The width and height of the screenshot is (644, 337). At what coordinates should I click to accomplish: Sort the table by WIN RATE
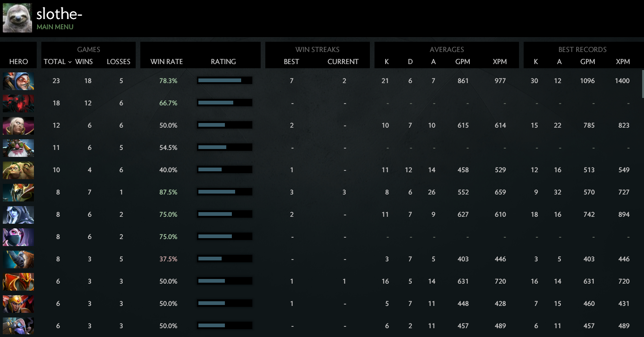tap(166, 62)
